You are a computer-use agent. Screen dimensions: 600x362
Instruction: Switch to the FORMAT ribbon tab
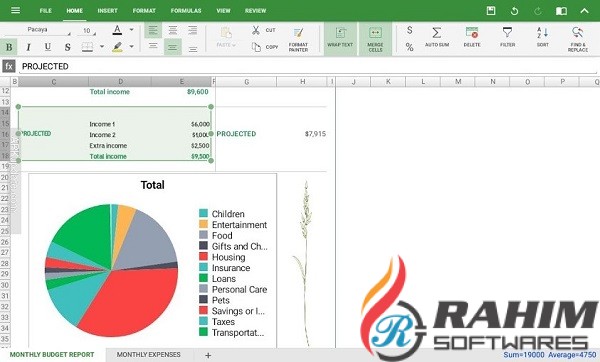[x=144, y=11]
